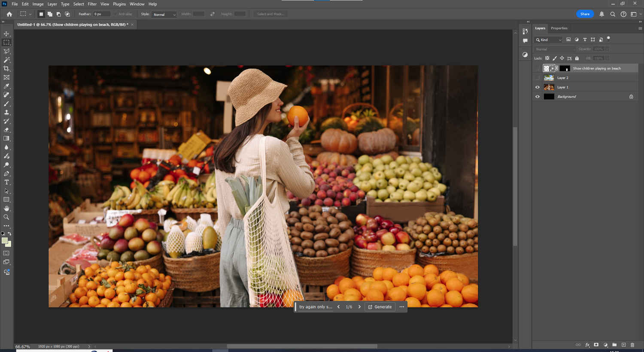Click the Generate button
The image size is (644, 352).
click(380, 307)
